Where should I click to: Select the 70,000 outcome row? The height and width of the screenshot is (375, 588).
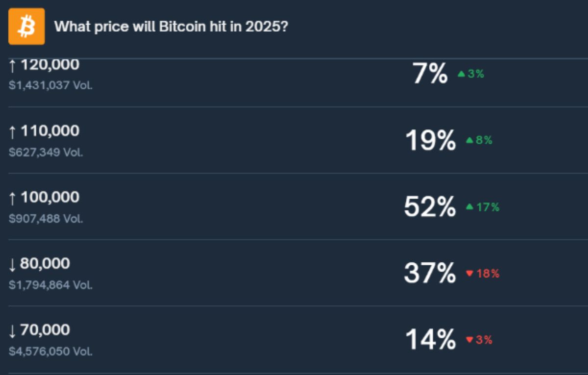(x=294, y=338)
